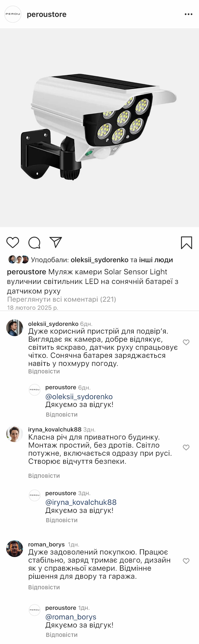Viewport: 199px width, 644px height.
Task: Expand all 221 comments
Action: click(62, 299)
